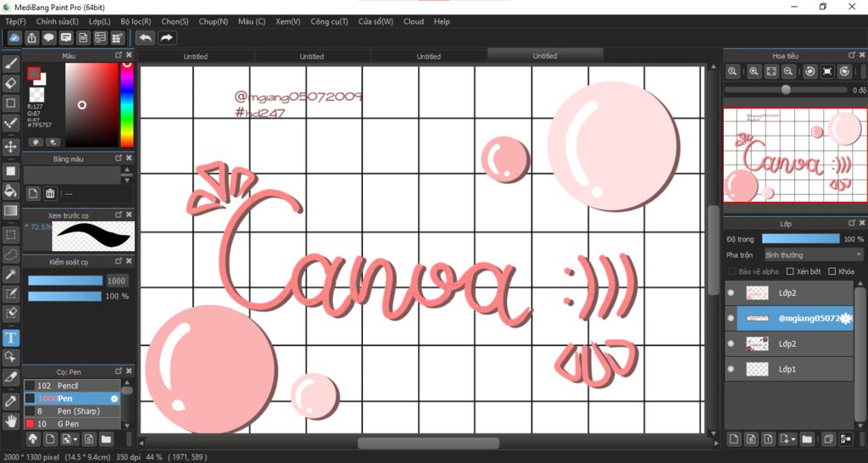Toggle the 'Bảo vệ alpha' checkbox
The width and height of the screenshot is (868, 463).
(x=732, y=271)
